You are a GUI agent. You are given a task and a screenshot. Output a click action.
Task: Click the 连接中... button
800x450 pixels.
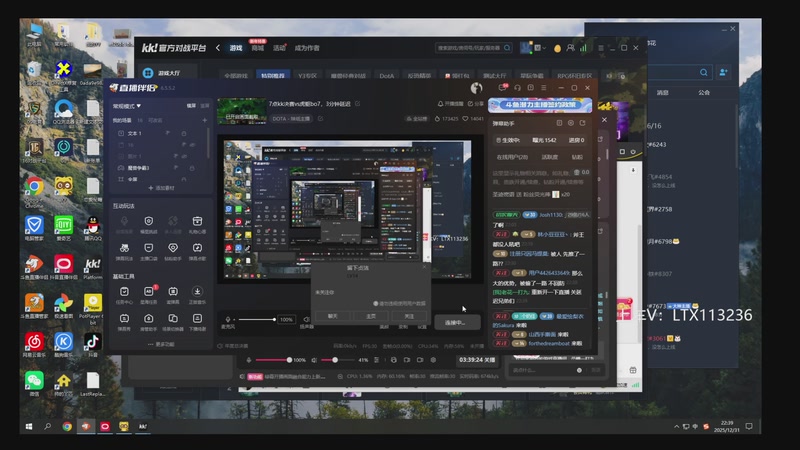(x=457, y=322)
